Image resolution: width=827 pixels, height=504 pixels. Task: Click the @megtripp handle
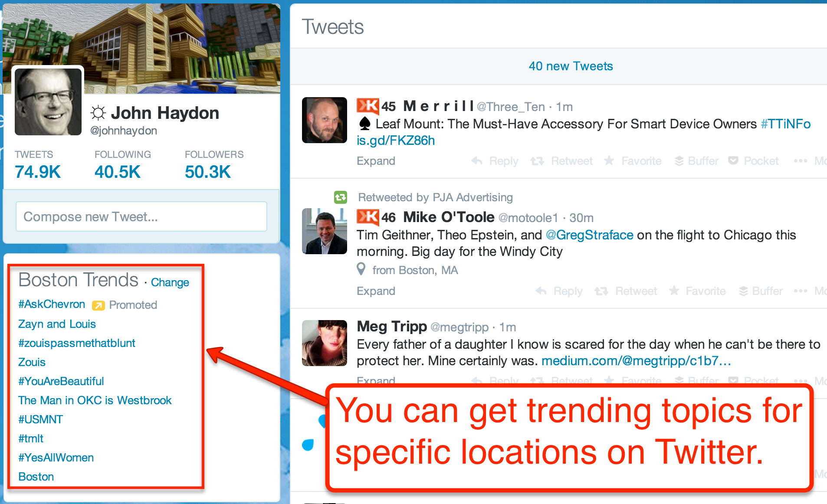tap(459, 327)
